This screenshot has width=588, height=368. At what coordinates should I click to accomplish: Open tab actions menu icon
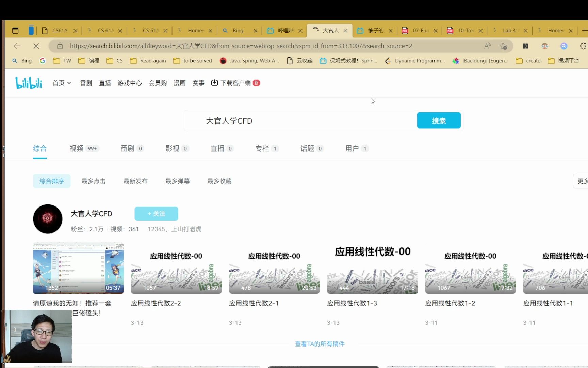[x=15, y=31]
